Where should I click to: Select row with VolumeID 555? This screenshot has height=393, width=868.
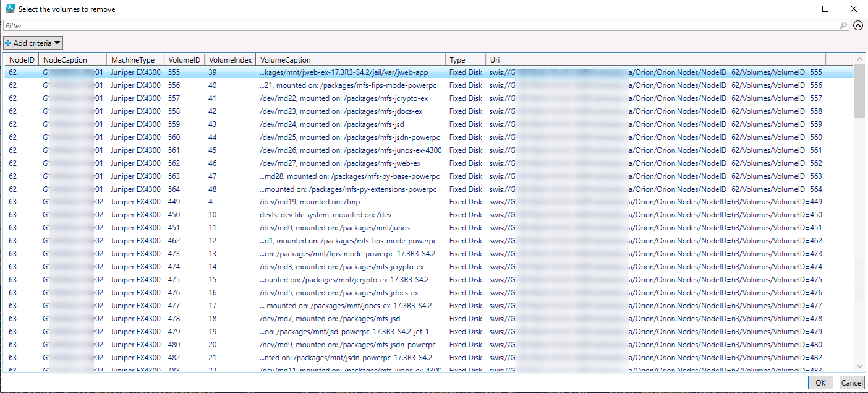click(429, 72)
